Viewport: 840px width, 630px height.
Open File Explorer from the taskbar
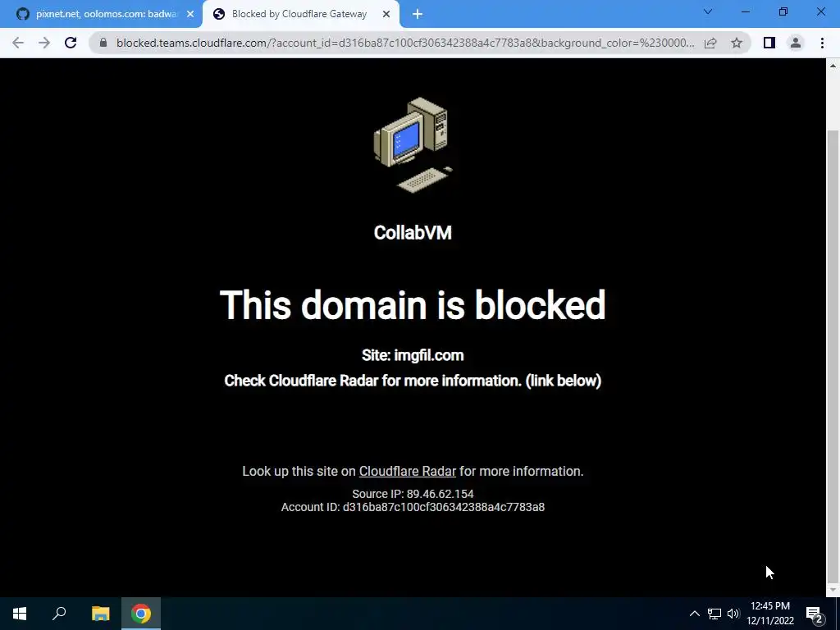tap(100, 614)
